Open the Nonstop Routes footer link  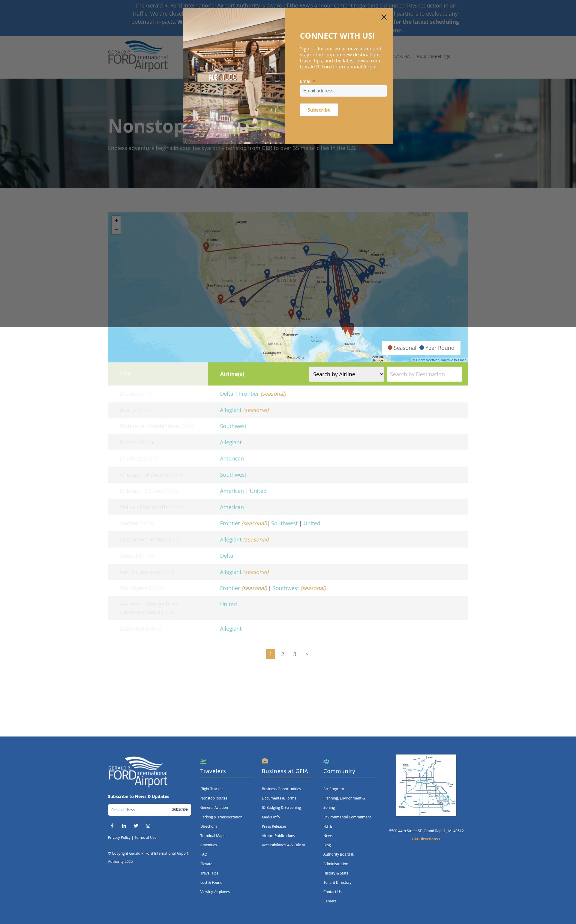pyautogui.click(x=214, y=798)
